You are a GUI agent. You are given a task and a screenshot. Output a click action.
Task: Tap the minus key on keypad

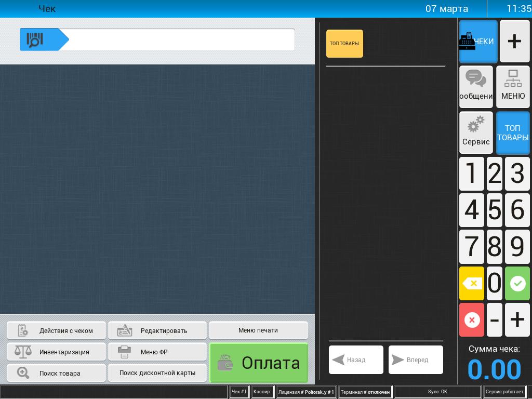pos(495,320)
